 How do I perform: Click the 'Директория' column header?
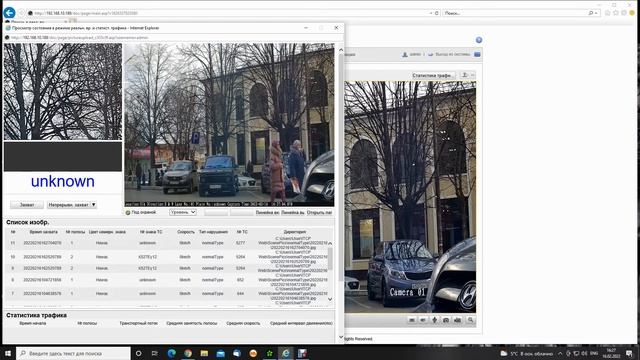pyautogui.click(x=294, y=232)
